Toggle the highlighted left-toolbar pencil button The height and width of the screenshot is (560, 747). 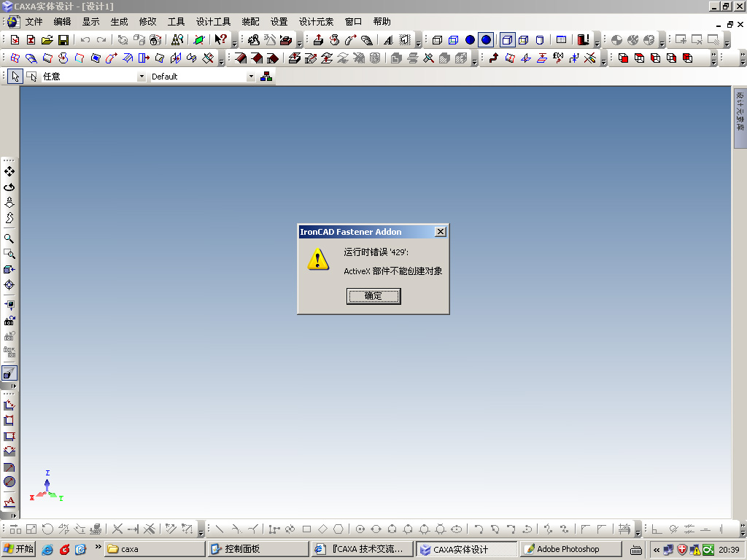pyautogui.click(x=9, y=373)
